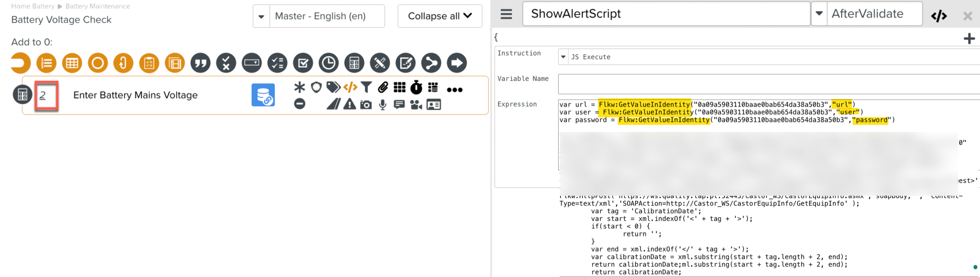Toggle the microphone audio option

(x=383, y=105)
